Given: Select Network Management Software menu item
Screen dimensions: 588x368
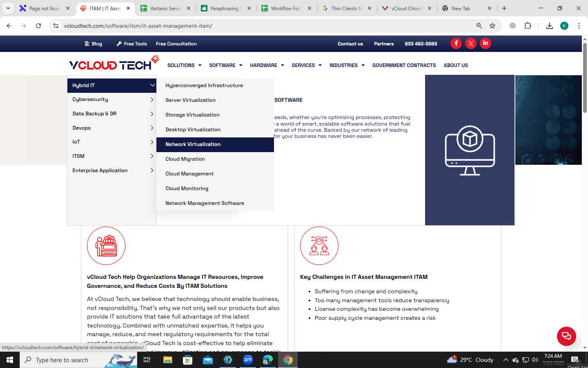Looking at the screenshot, I should 215,203.
